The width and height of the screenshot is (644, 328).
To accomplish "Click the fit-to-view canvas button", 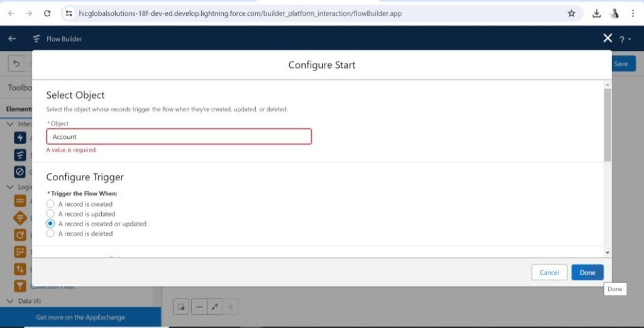I will click(x=215, y=307).
